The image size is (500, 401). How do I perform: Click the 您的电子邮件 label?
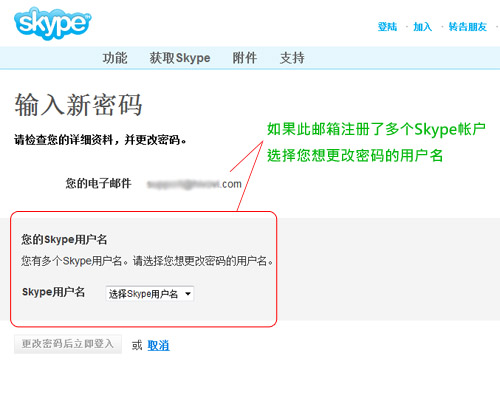click(x=98, y=183)
